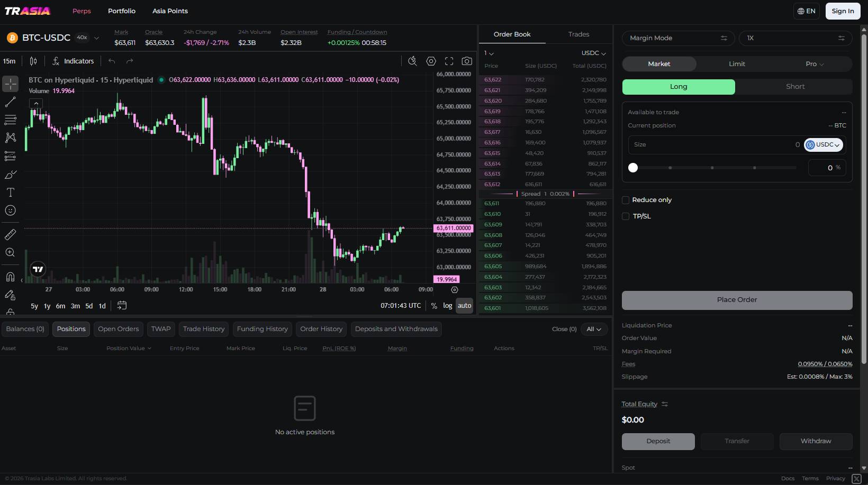Image resolution: width=868 pixels, height=485 pixels.
Task: Switch order side to Short
Action: 795,87
